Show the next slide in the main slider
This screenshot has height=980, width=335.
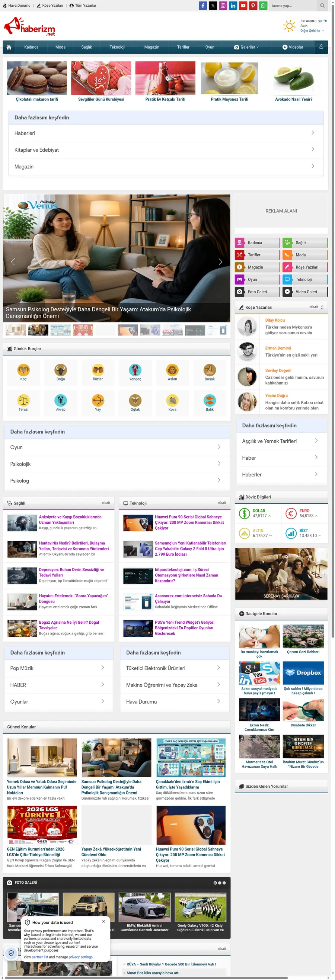click(x=220, y=261)
